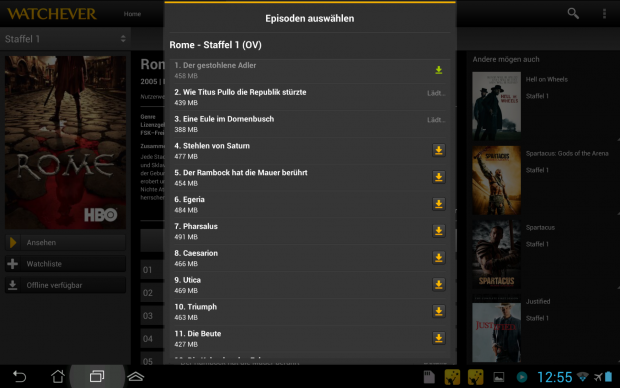Download episode 11 Die Beute
This screenshot has width=620, height=388.
click(439, 339)
